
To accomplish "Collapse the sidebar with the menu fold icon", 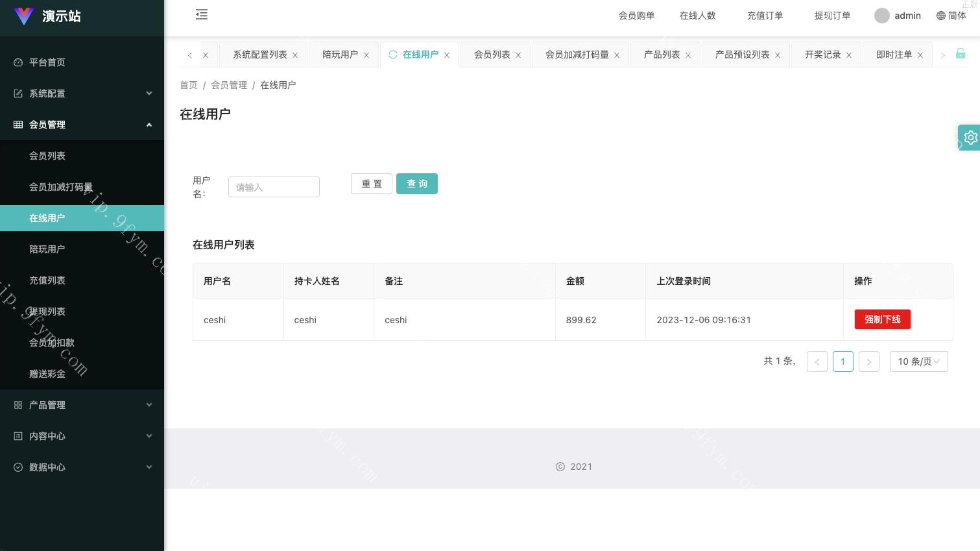I will click(202, 15).
